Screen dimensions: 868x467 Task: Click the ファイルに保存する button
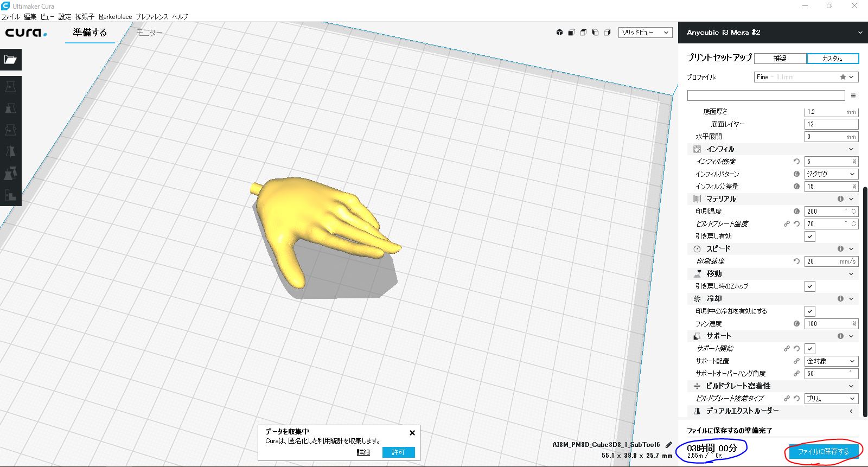tap(823, 451)
